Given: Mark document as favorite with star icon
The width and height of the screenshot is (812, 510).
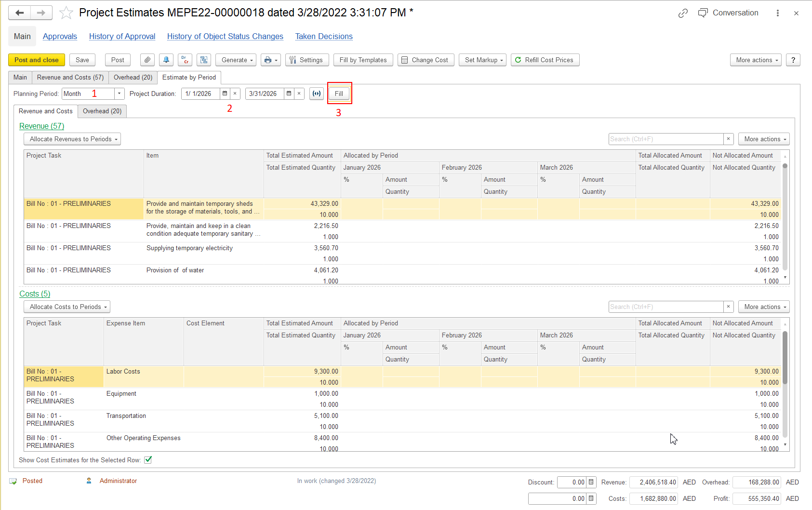Looking at the screenshot, I should [66, 13].
